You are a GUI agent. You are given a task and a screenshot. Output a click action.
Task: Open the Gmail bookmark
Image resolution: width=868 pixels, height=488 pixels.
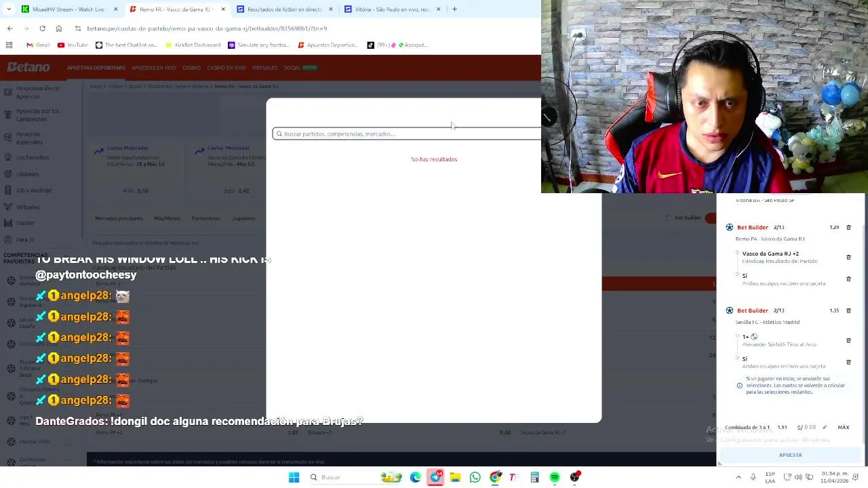tap(38, 45)
